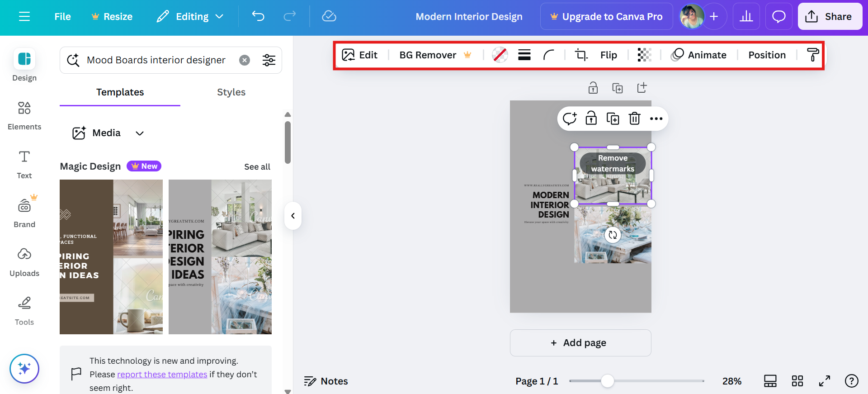This screenshot has height=394, width=868.
Task: Click the Add page button
Action: (580, 343)
